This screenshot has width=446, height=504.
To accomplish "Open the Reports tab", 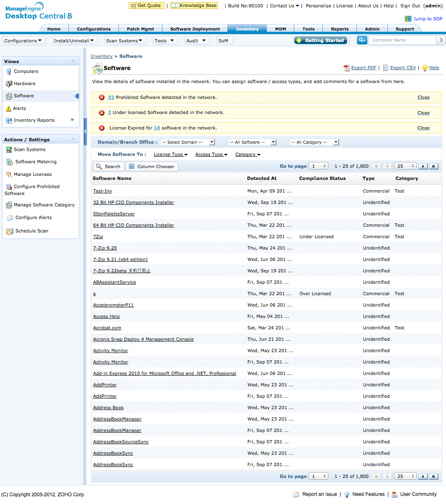I will 339,29.
